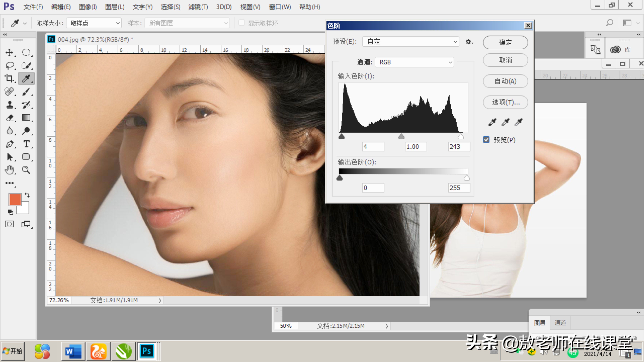Pick the gray point eyedropper in Levels

(505, 122)
